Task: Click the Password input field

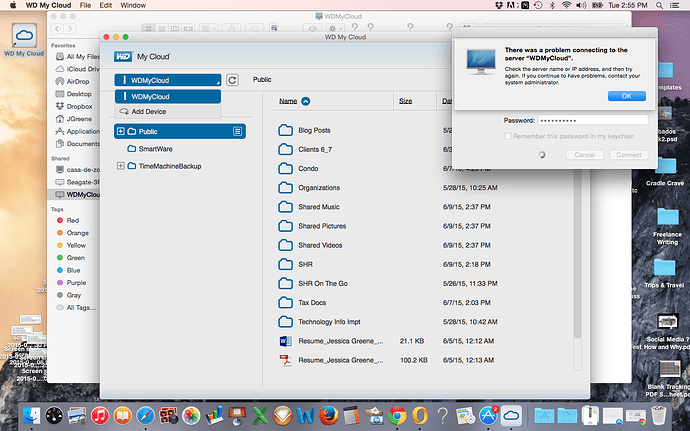Action: click(593, 120)
